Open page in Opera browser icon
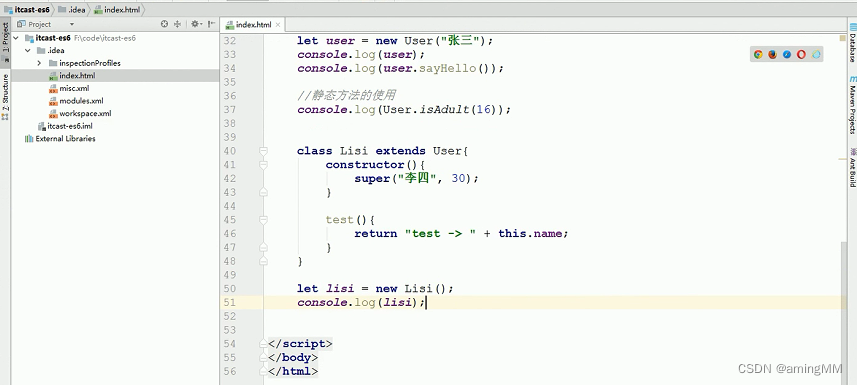 [801, 54]
